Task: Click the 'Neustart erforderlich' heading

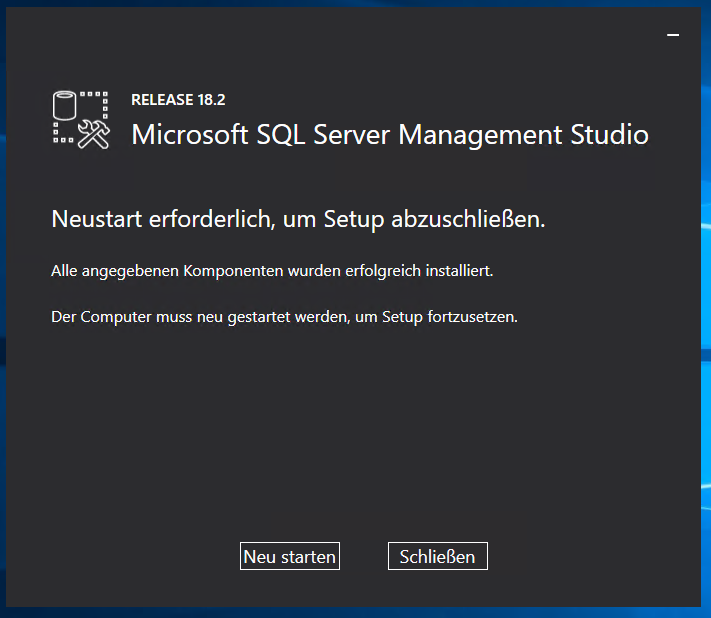Action: point(298,219)
